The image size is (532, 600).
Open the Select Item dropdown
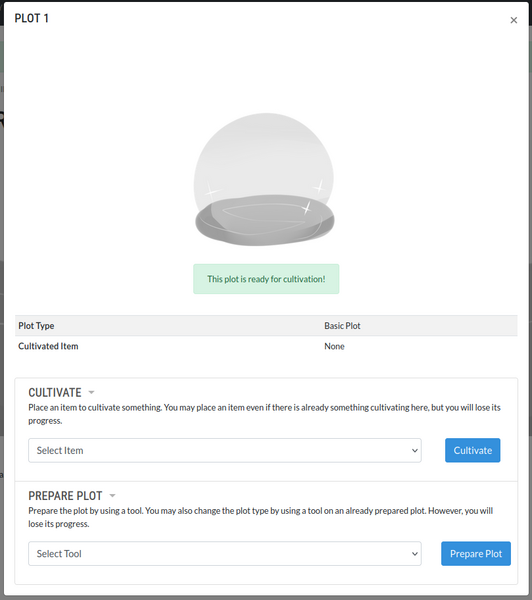[225, 450]
